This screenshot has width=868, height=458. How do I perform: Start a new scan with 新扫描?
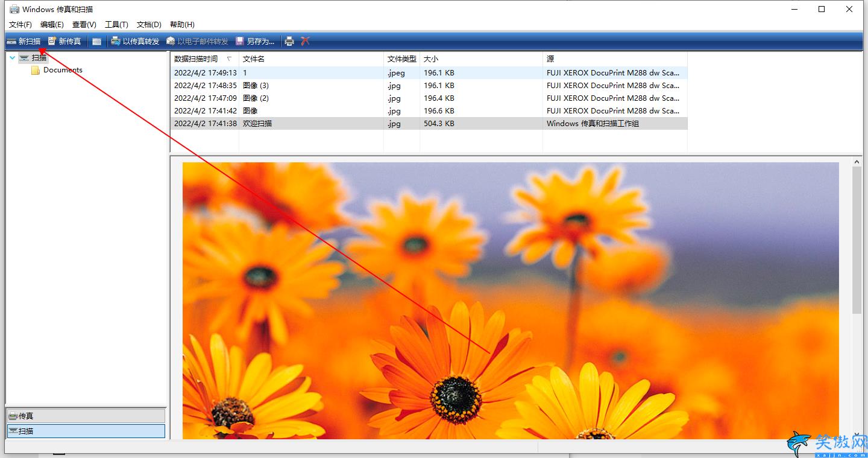(x=24, y=41)
